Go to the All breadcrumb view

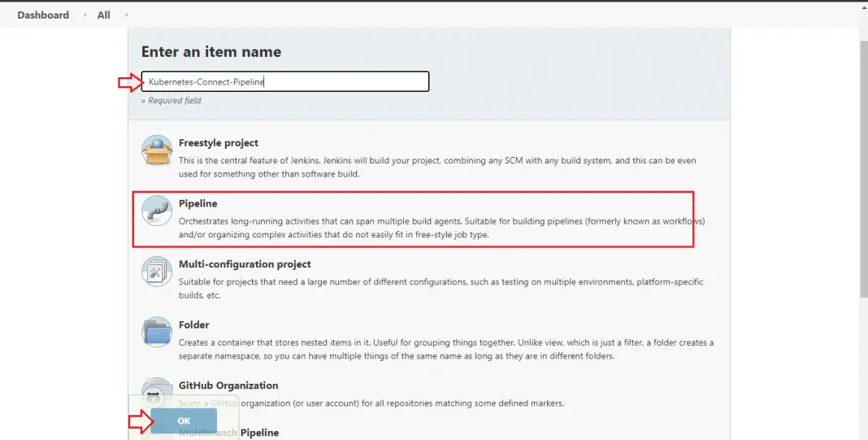click(103, 15)
